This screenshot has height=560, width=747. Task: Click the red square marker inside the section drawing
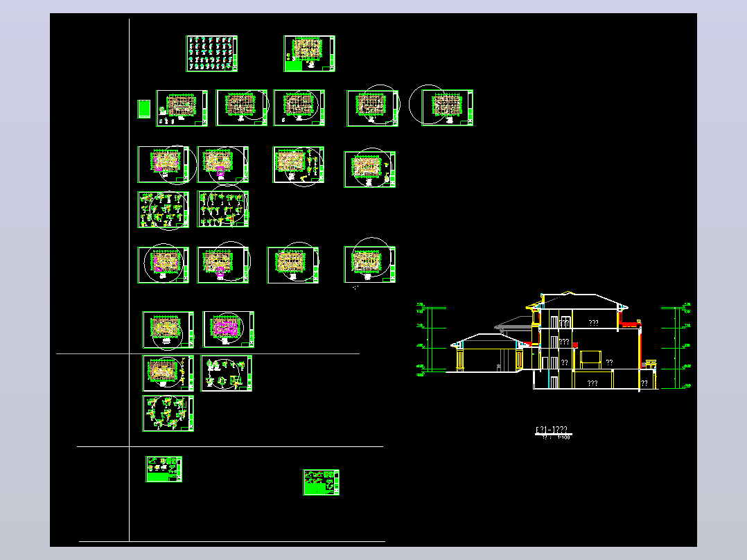point(575,345)
